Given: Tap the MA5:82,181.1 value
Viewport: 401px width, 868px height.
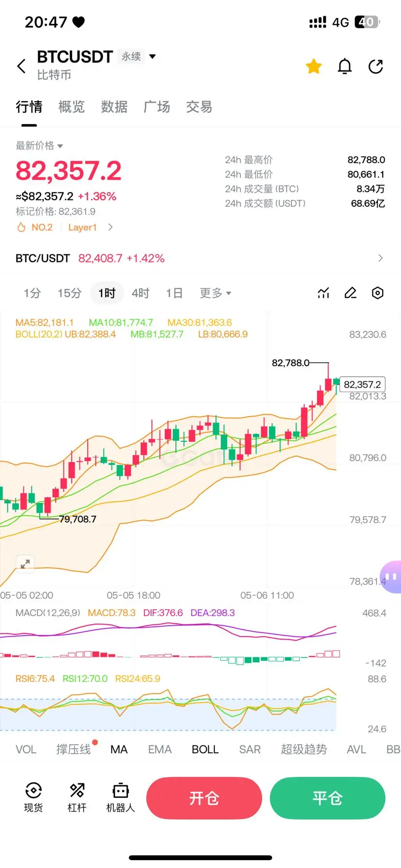Looking at the screenshot, I should click(45, 323).
